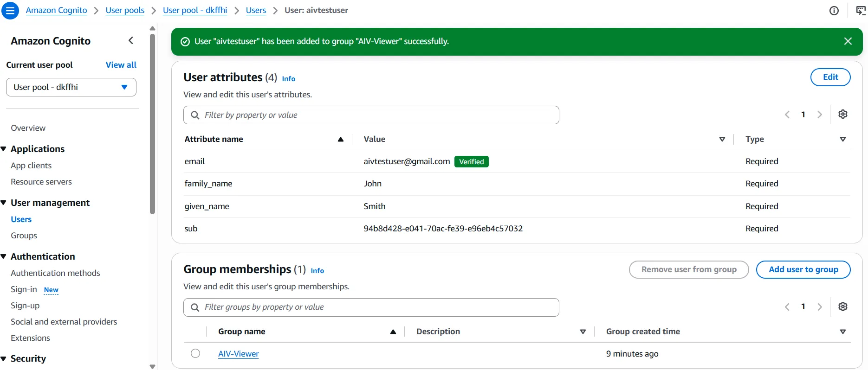
Task: Click the Filter groups search field
Action: coord(371,307)
